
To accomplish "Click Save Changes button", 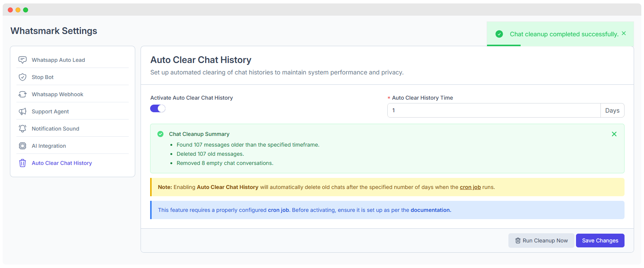I will click(600, 241).
